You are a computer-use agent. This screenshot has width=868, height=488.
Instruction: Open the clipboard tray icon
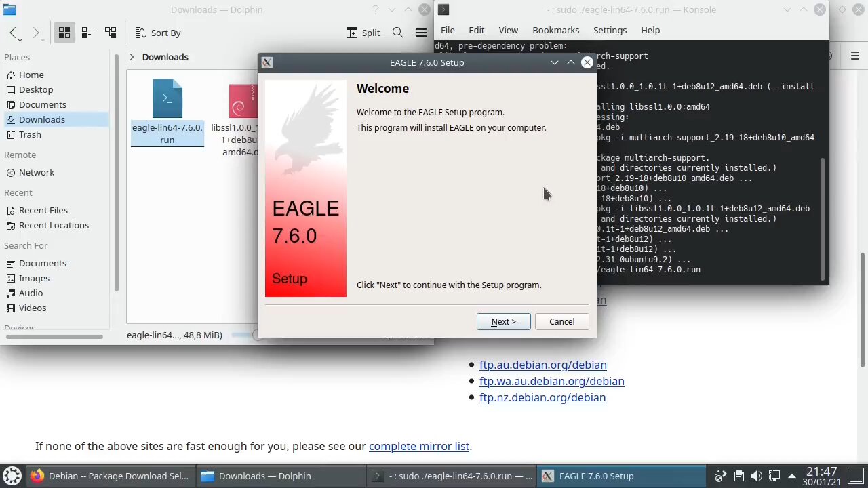(x=739, y=476)
